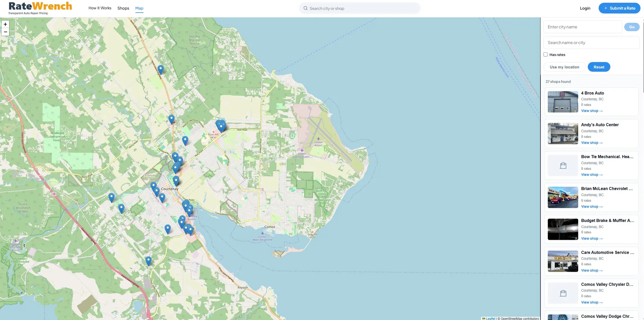Click the Search name or city field
The image size is (644, 320).
[591, 43]
